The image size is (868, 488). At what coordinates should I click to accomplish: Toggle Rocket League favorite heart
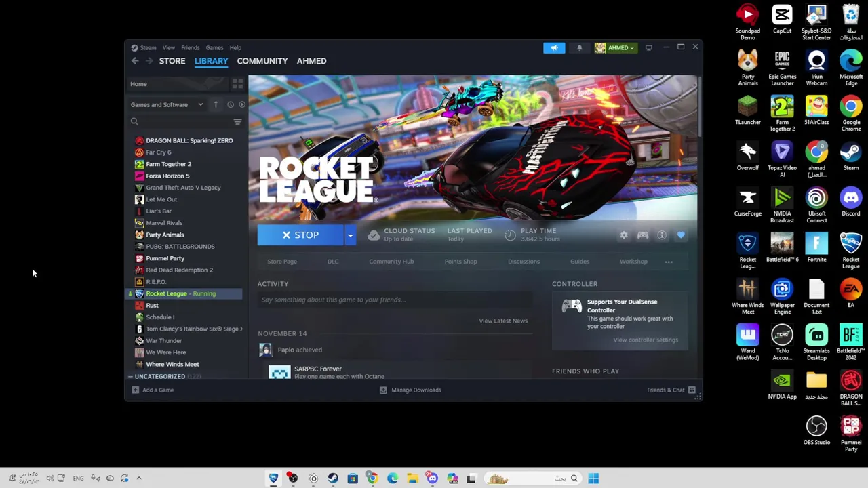point(681,235)
